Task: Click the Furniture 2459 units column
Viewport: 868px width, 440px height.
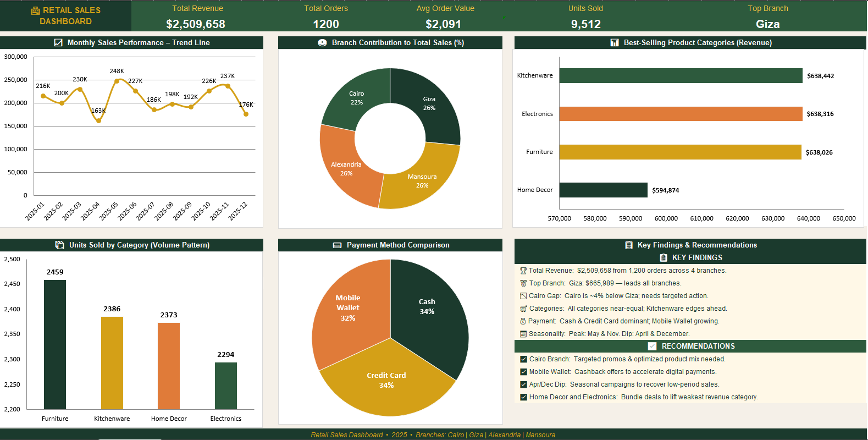Action: (55, 344)
